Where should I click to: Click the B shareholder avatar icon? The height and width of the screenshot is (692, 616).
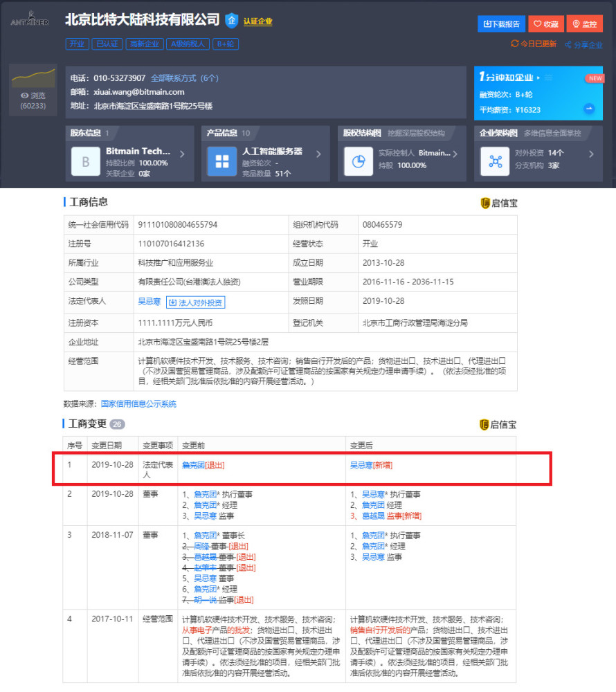click(x=86, y=161)
